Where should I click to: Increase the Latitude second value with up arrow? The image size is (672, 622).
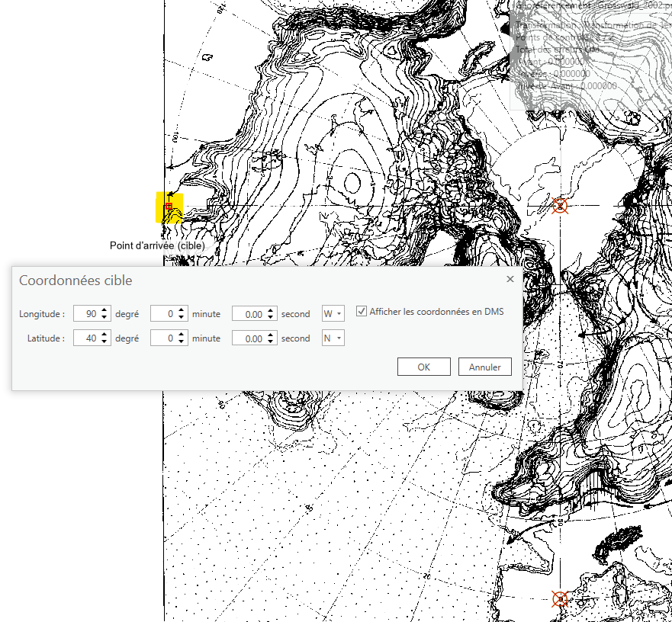[x=270, y=334]
